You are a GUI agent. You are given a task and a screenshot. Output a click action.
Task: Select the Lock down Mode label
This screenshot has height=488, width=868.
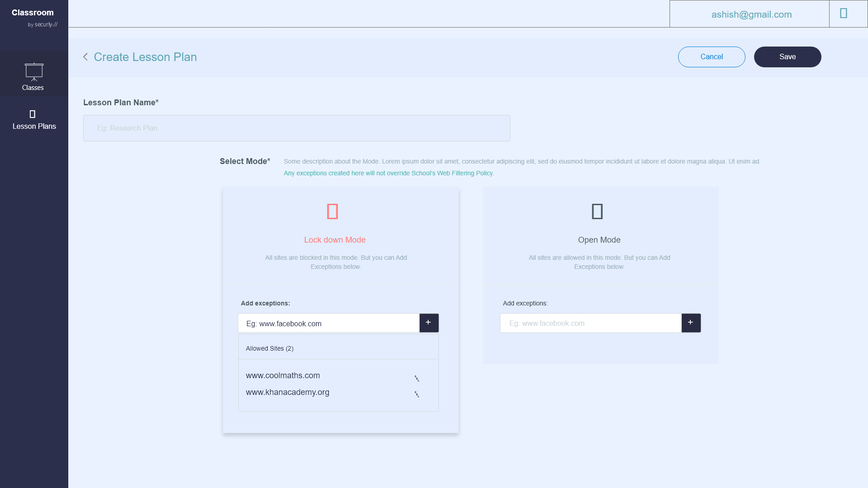pos(335,240)
